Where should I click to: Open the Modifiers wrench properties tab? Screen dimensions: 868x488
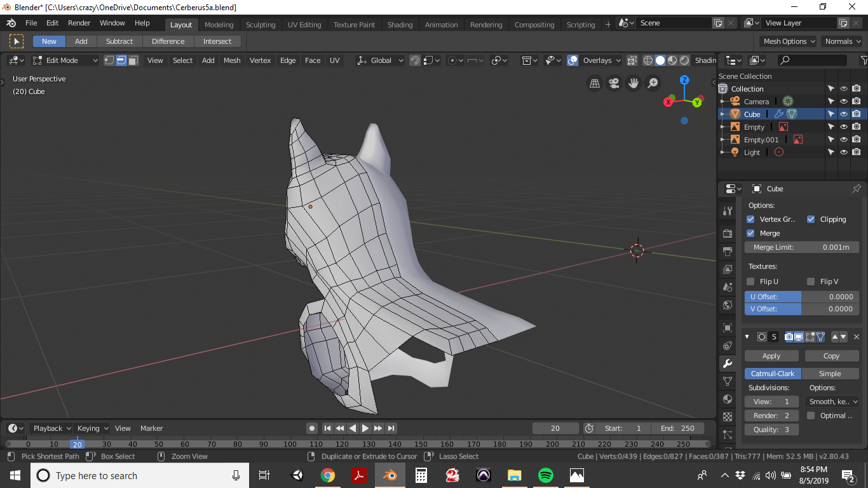click(728, 363)
